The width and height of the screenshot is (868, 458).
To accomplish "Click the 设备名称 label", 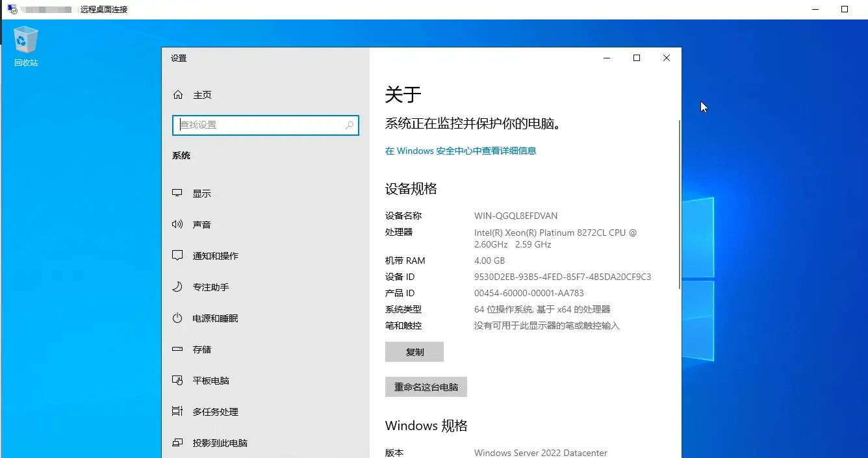I will coord(403,216).
